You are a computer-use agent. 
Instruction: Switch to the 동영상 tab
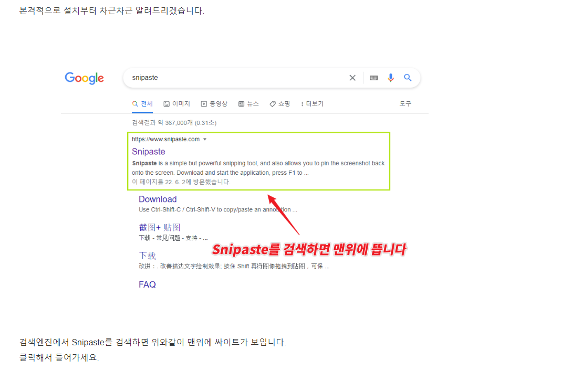click(x=214, y=104)
